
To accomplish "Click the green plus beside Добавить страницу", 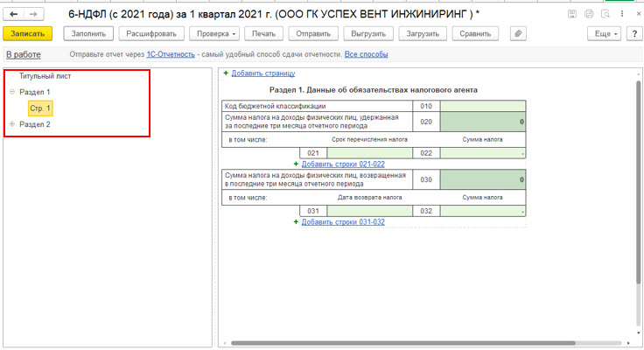I will point(226,73).
